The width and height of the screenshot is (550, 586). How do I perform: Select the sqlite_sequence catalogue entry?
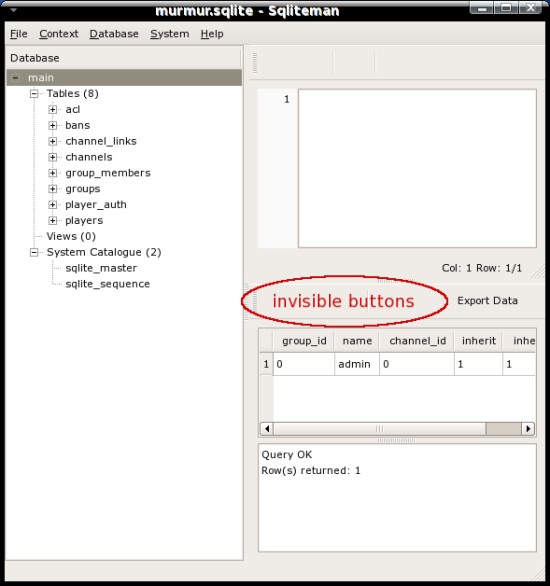pyautogui.click(x=108, y=284)
